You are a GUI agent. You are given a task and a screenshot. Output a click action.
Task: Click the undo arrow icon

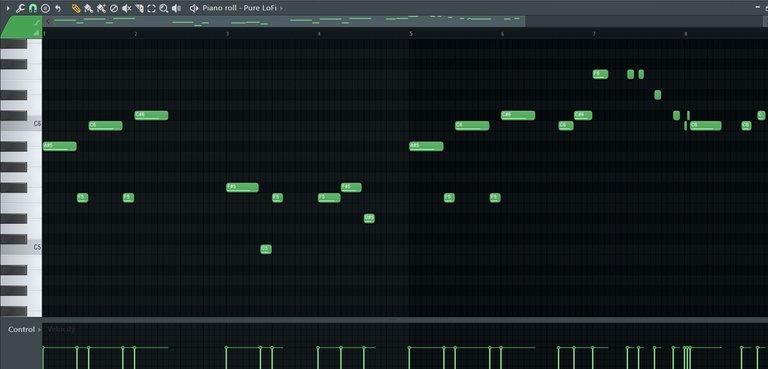(x=58, y=8)
